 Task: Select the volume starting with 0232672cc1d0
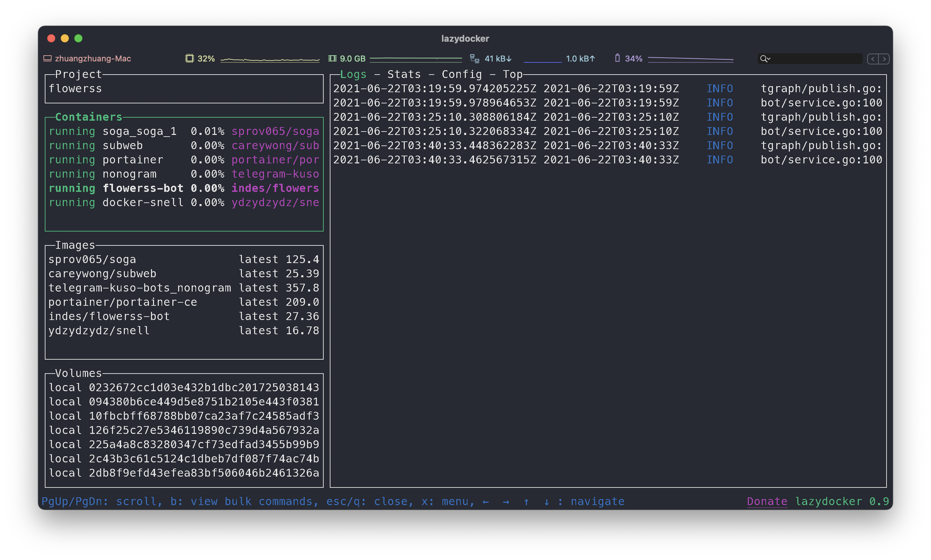click(184, 387)
